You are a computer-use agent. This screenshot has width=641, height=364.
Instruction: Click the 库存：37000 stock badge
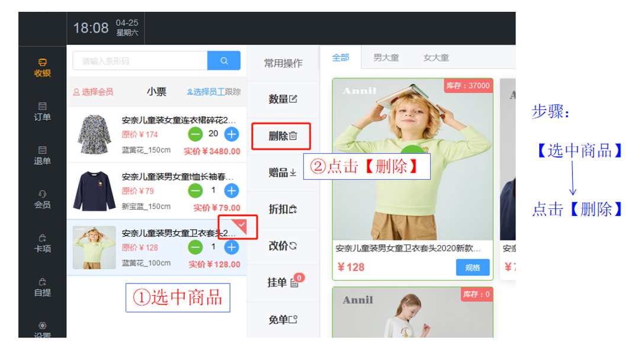pyautogui.click(x=467, y=86)
